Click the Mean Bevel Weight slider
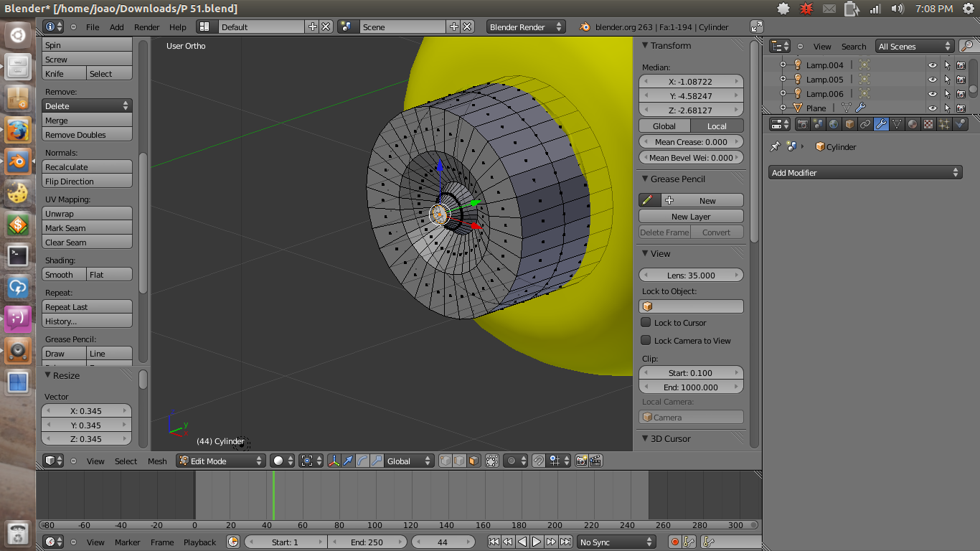This screenshot has height=551, width=980. pos(691,158)
